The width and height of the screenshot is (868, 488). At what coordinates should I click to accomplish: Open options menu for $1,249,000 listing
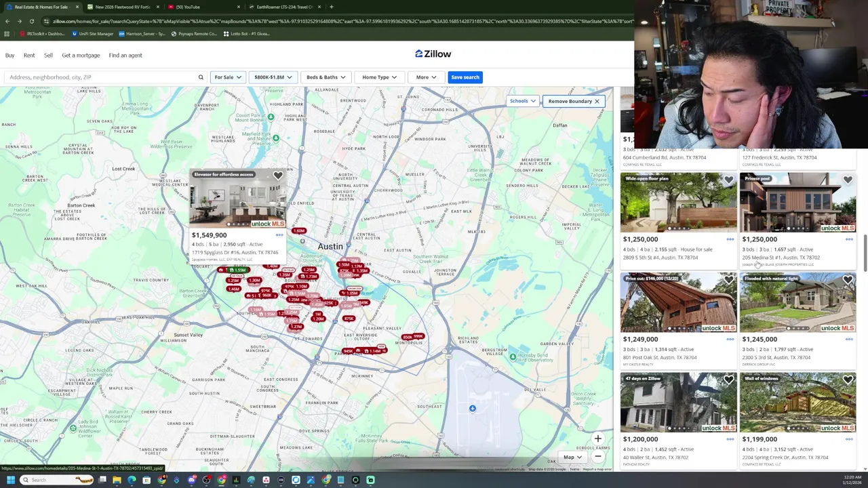point(730,339)
